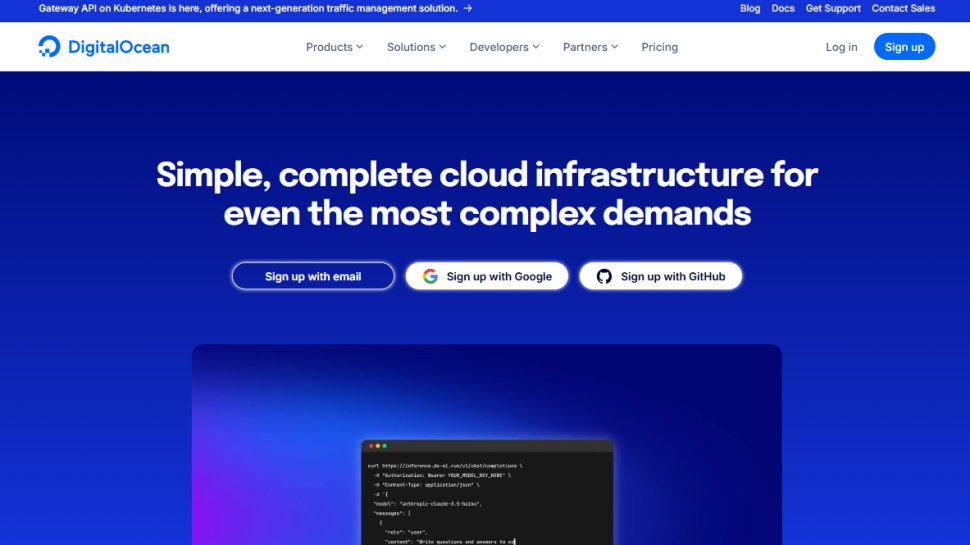
Task: Choose Sign up with email
Action: (x=313, y=277)
